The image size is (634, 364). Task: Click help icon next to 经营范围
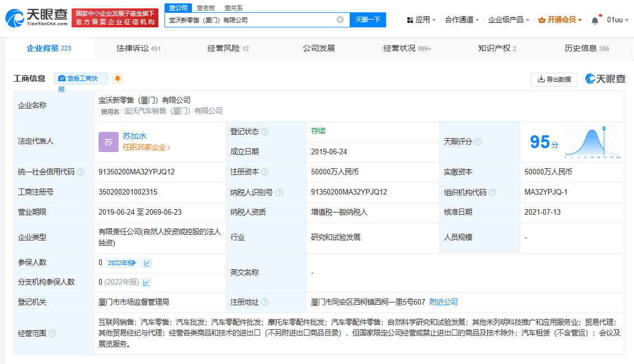point(53,333)
